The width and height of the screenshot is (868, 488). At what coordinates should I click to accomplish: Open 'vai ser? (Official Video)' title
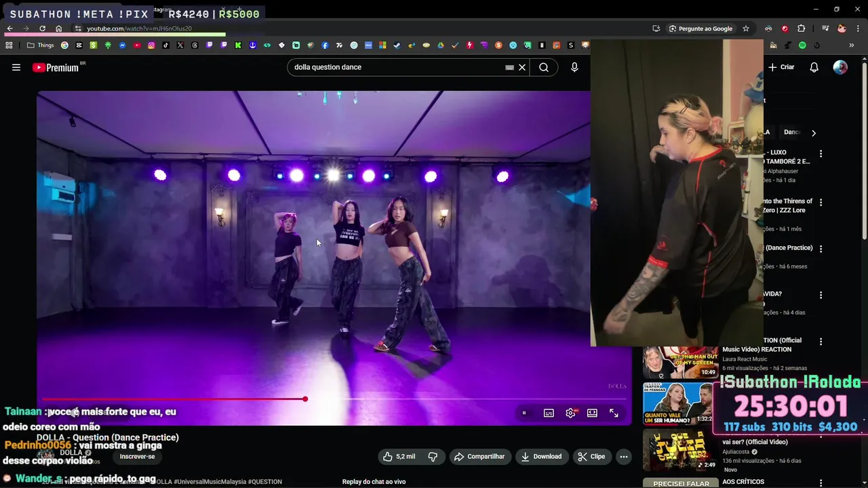click(755, 442)
